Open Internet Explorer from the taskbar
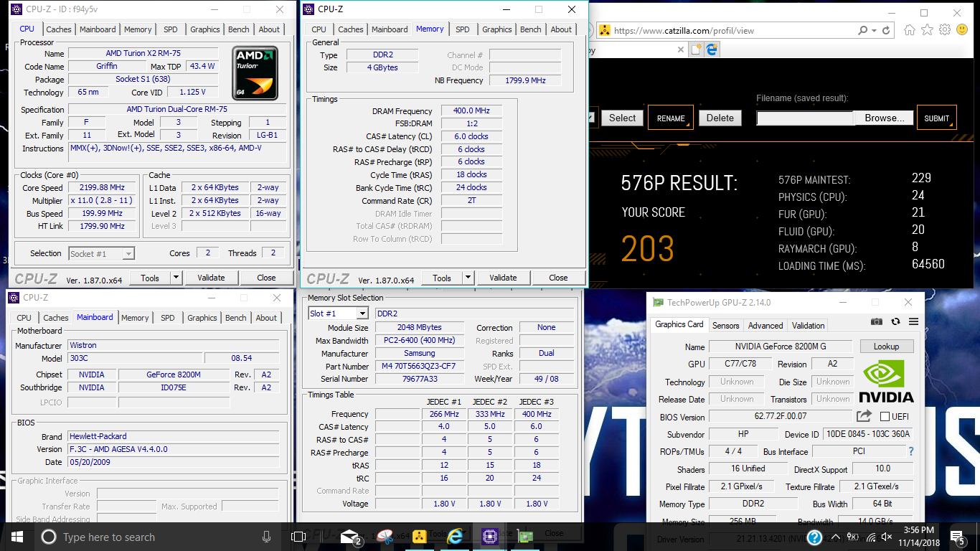The image size is (980, 551). pyautogui.click(x=455, y=537)
